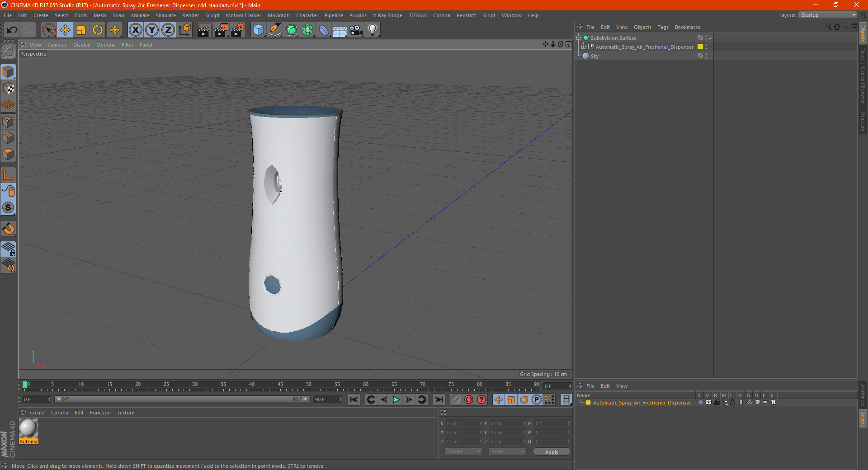Image resolution: width=868 pixels, height=470 pixels.
Task: Click the timeline at frame 45
Action: (280, 385)
